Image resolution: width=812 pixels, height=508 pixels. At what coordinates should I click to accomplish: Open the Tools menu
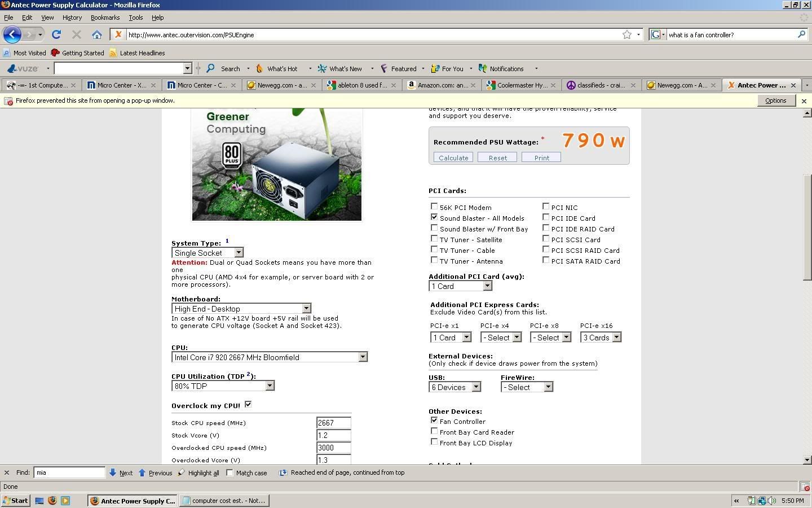[135, 17]
